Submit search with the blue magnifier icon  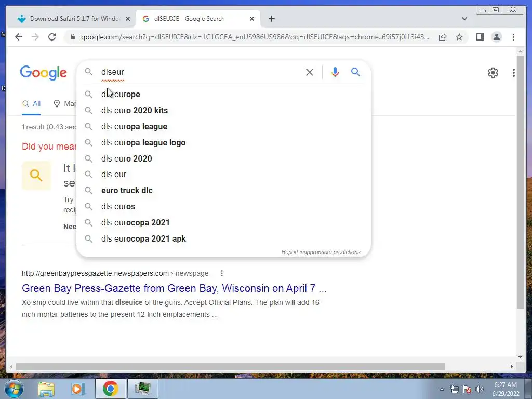(x=355, y=72)
